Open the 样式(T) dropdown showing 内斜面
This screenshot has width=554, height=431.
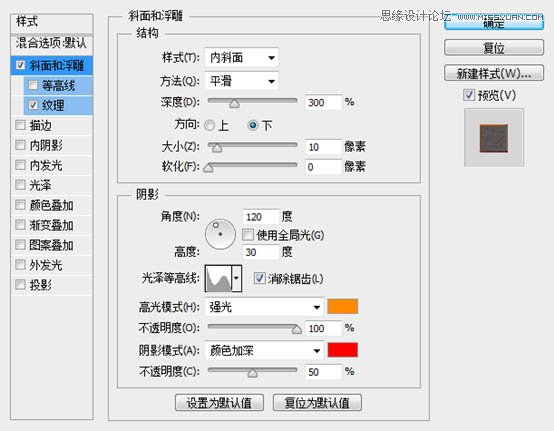(241, 58)
